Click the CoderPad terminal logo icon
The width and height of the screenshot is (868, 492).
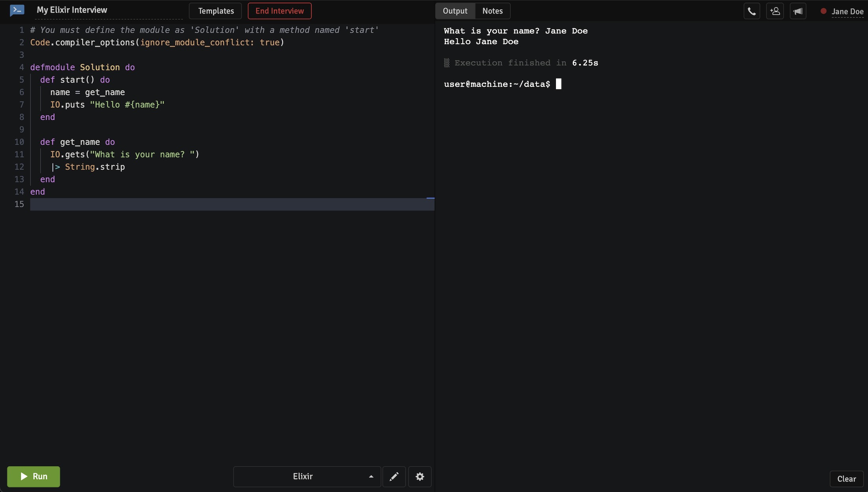pyautogui.click(x=17, y=10)
